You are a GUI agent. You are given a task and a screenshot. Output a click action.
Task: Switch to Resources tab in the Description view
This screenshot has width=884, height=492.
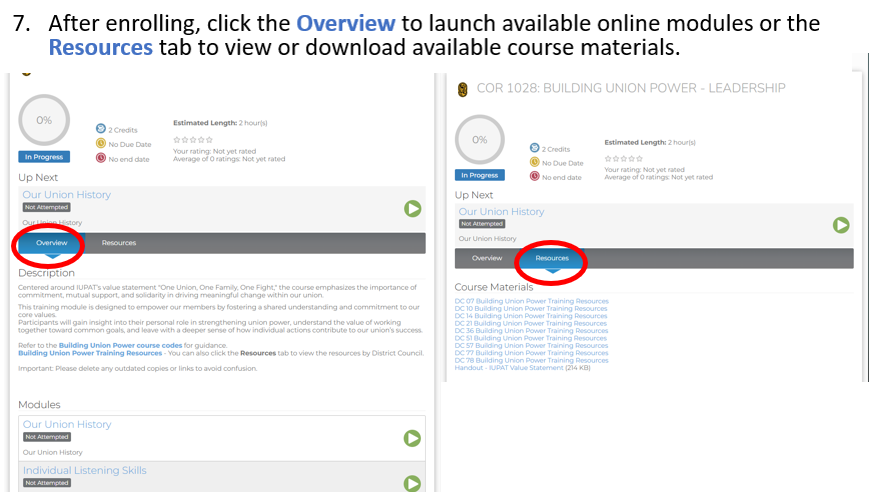[x=119, y=243]
